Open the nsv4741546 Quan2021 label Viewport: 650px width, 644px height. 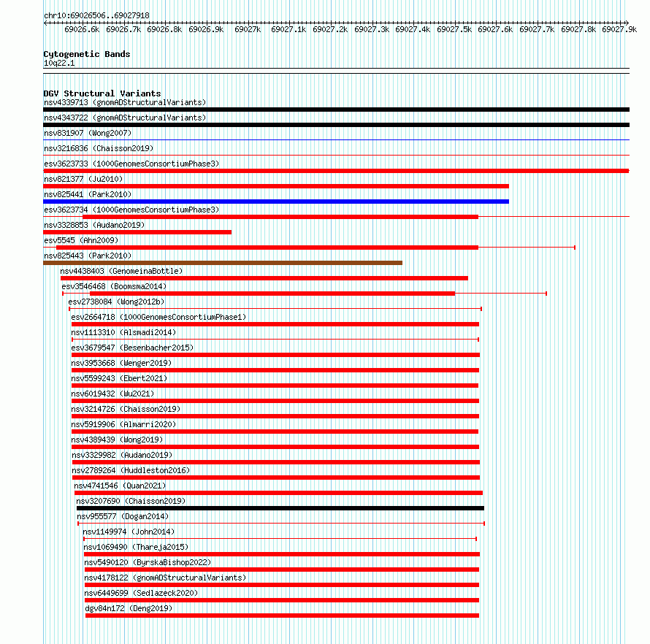[120, 486]
